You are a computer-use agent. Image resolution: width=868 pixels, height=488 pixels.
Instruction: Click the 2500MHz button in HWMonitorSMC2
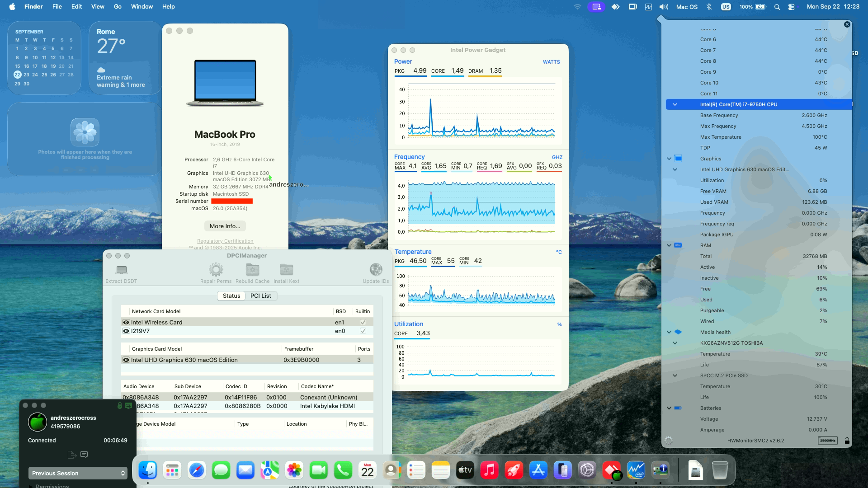pos(828,441)
